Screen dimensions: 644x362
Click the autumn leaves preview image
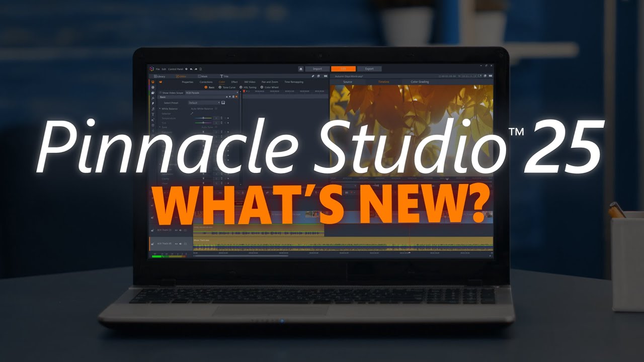pos(411,130)
